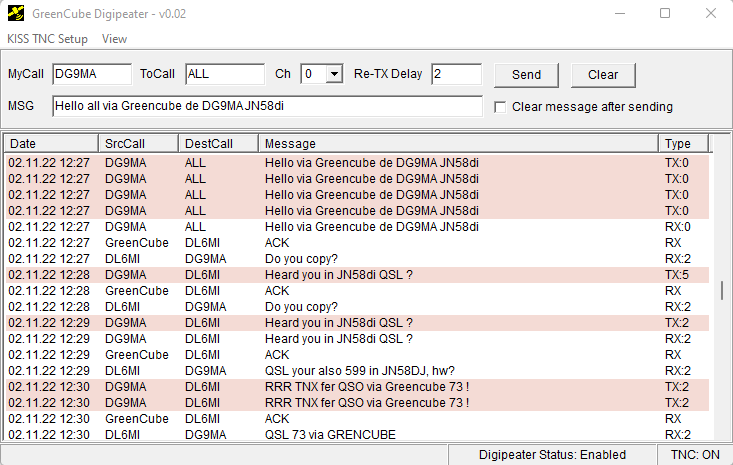Expand the Ch channel dropdown
Screen dimensions: 733x465
coord(334,74)
